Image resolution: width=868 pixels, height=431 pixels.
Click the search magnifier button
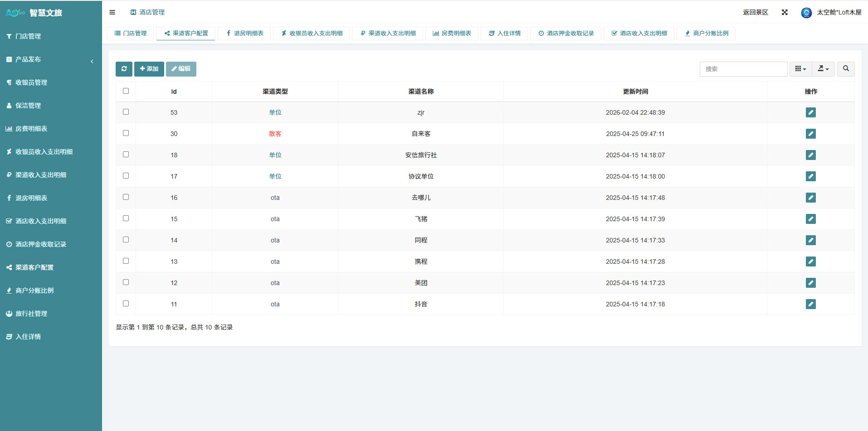click(846, 69)
